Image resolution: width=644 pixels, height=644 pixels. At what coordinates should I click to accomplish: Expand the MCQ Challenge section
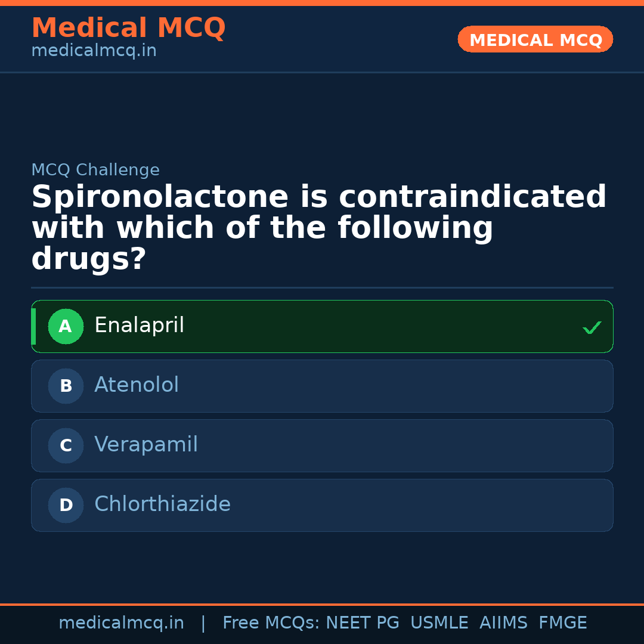[95, 170]
